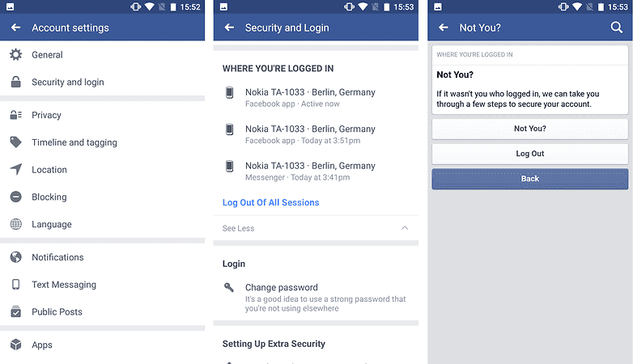Open Change password option
This screenshot has width=633, height=364.
click(x=282, y=288)
